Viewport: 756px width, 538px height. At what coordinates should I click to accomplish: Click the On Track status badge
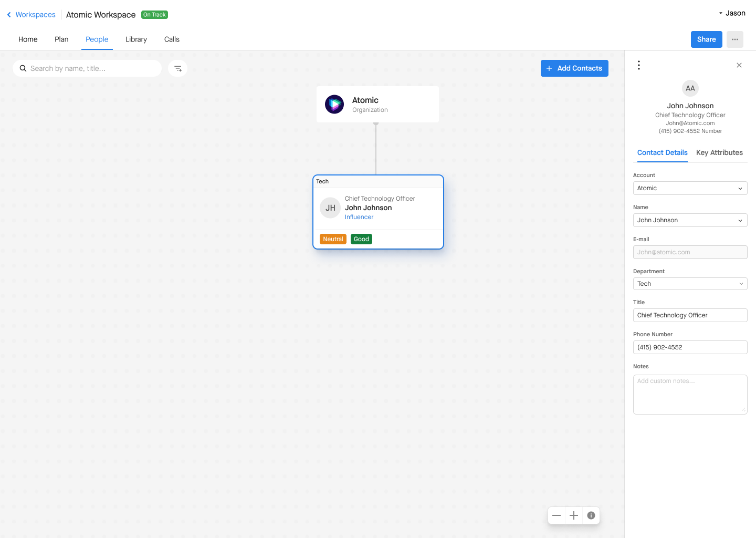coord(154,15)
